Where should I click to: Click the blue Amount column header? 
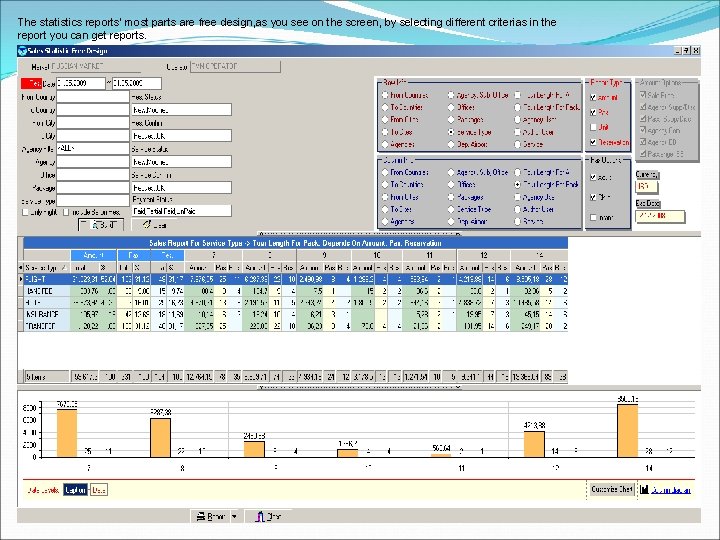click(x=93, y=255)
